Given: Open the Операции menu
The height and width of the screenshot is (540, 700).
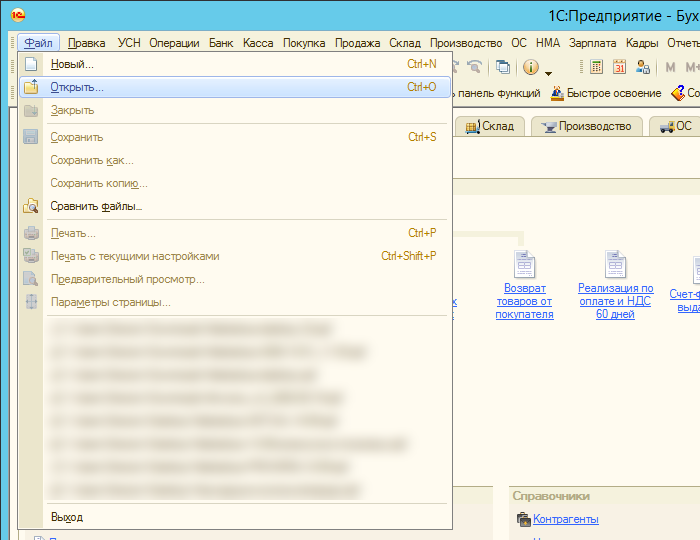Looking at the screenshot, I should 174,43.
